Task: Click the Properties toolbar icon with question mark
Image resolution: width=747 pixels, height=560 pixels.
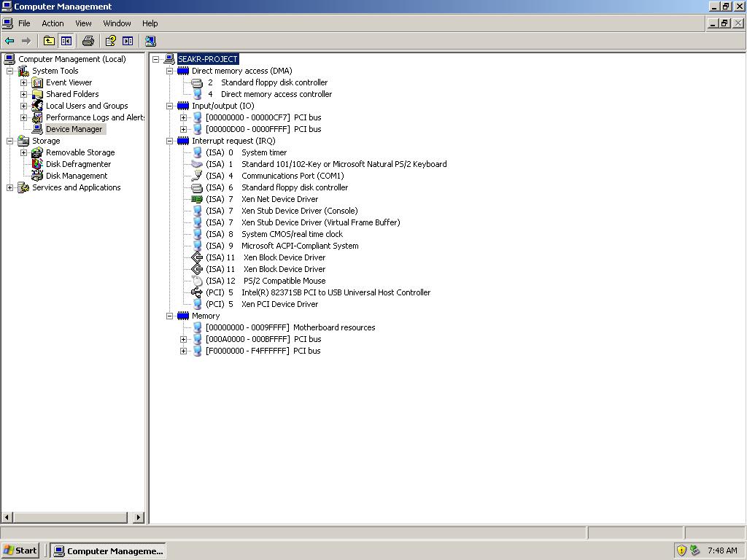Action: [x=111, y=41]
